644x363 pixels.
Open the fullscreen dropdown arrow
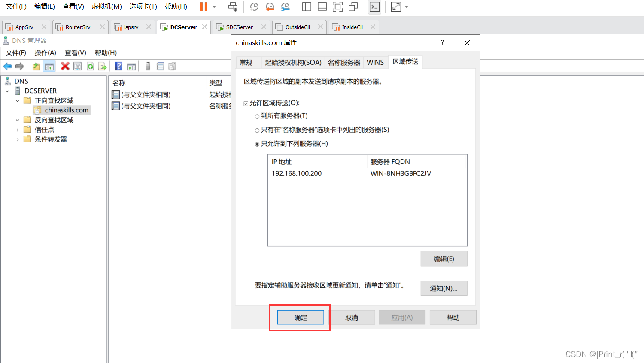pyautogui.click(x=406, y=6)
